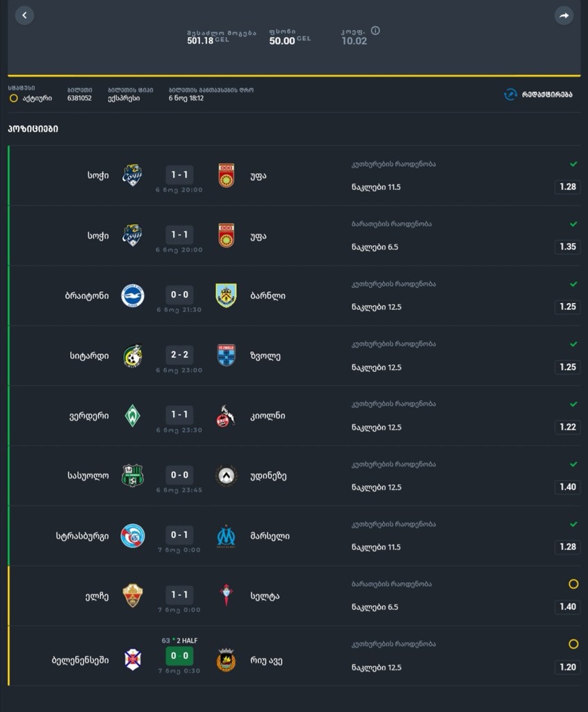The width and height of the screenshot is (588, 712).
Task: Click the Burnley team crest
Action: click(x=226, y=296)
